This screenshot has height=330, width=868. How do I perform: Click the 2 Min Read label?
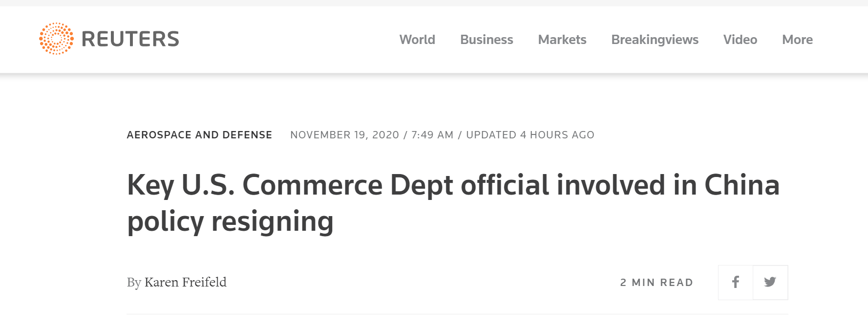click(656, 283)
